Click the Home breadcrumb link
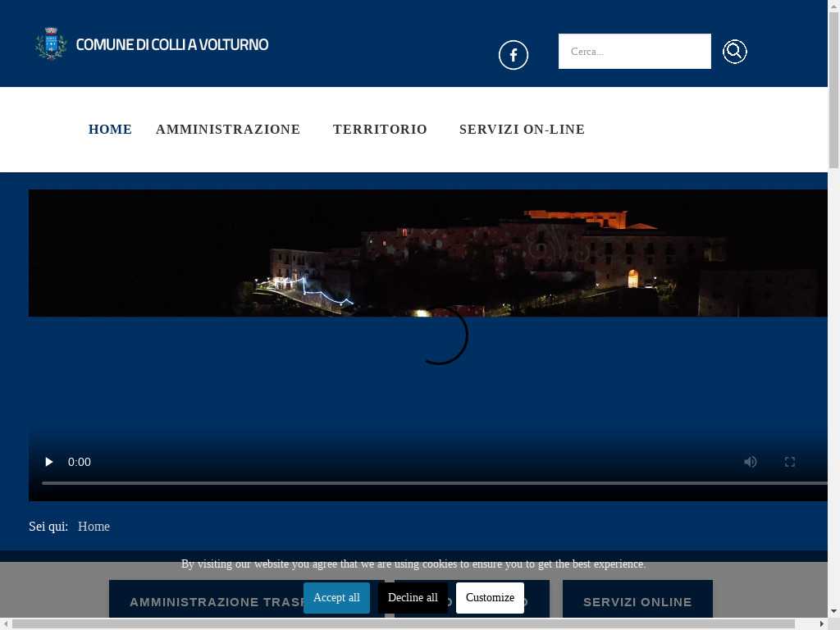The image size is (840, 630). click(94, 527)
